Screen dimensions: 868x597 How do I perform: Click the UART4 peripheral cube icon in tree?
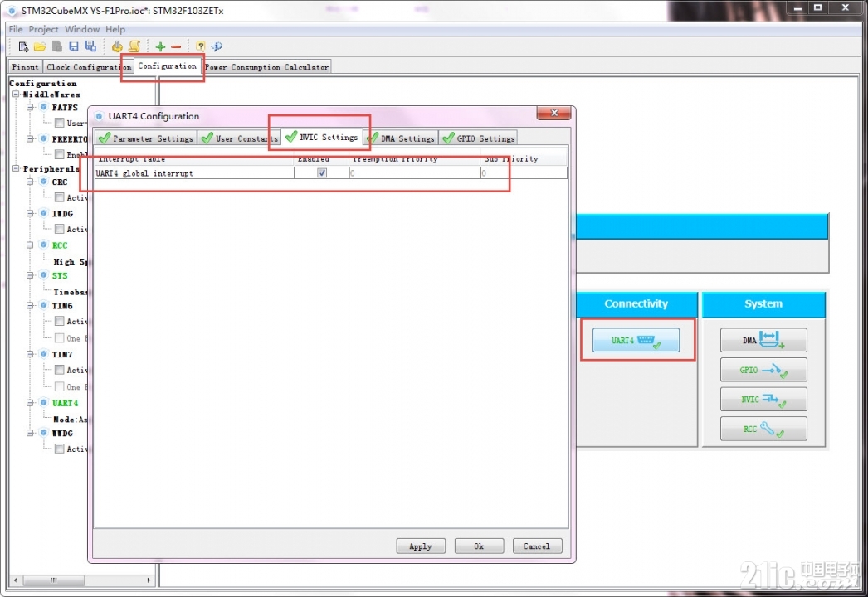44,403
